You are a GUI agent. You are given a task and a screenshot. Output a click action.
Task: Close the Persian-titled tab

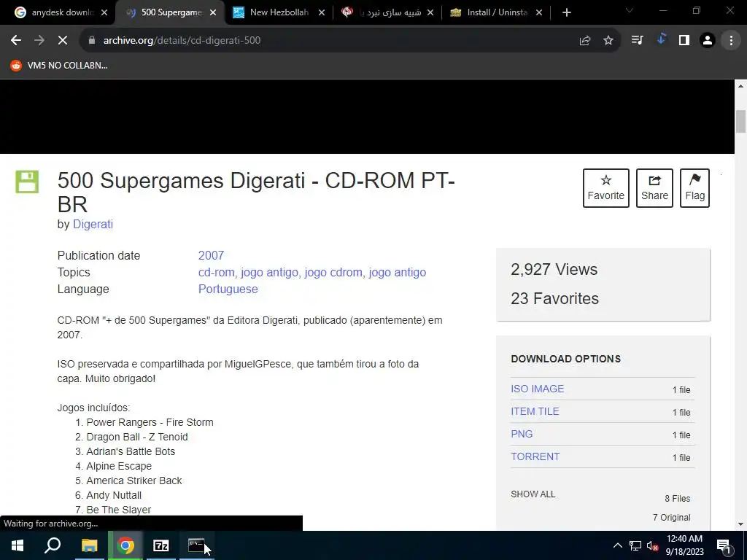(430, 13)
